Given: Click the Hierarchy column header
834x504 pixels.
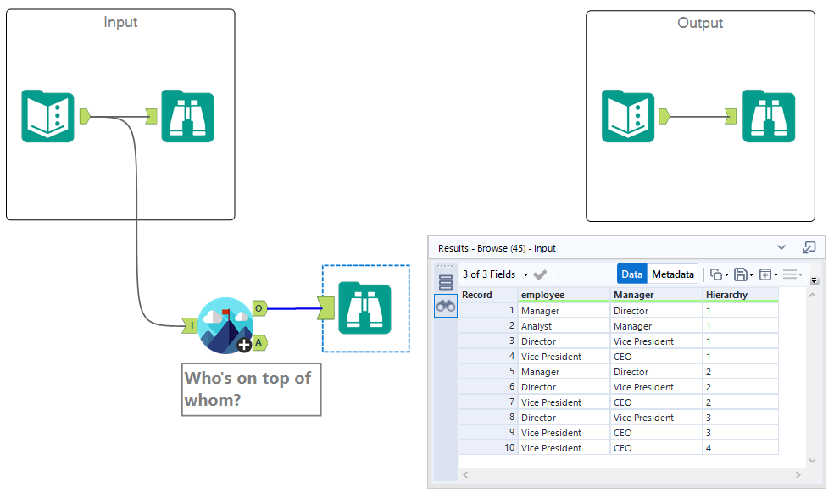Looking at the screenshot, I should [741, 295].
